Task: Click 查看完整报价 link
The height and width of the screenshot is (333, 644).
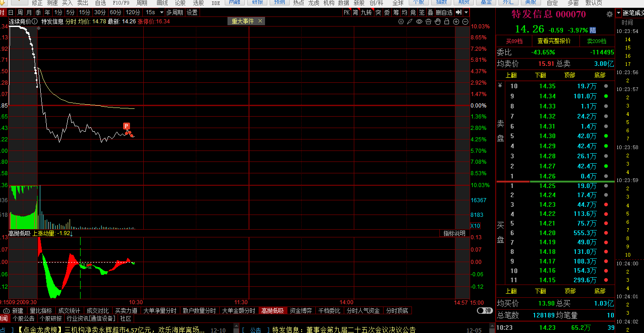Action: [554, 41]
